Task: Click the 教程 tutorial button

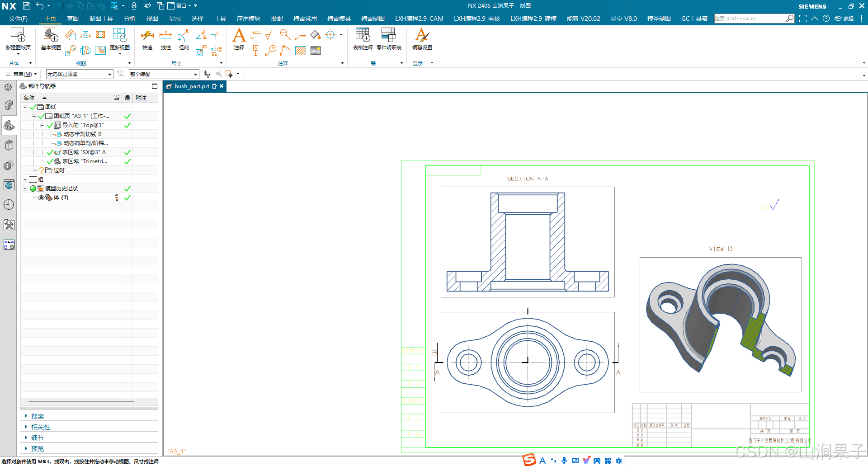Action: pyautogui.click(x=844, y=19)
